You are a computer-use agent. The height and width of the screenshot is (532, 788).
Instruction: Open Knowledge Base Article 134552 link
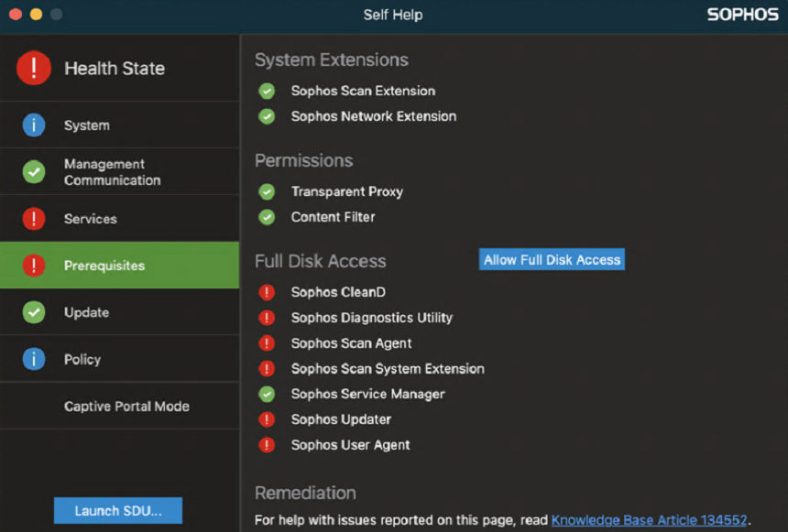tap(649, 520)
